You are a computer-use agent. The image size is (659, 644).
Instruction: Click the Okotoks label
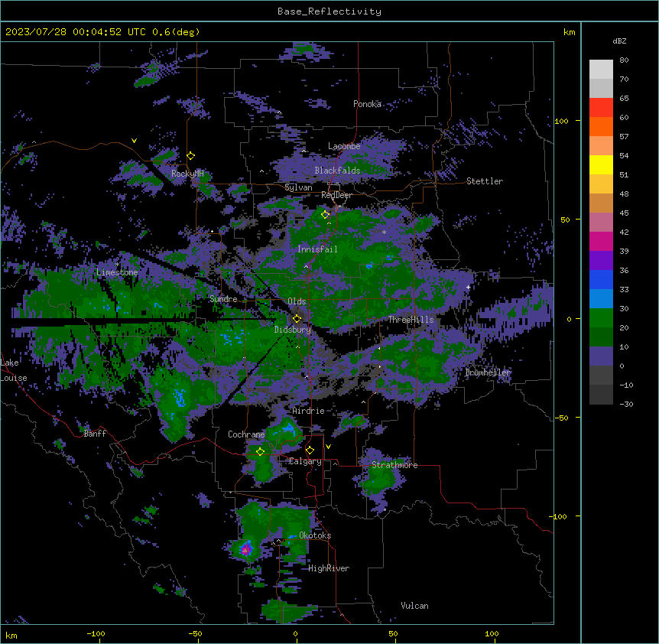[315, 535]
